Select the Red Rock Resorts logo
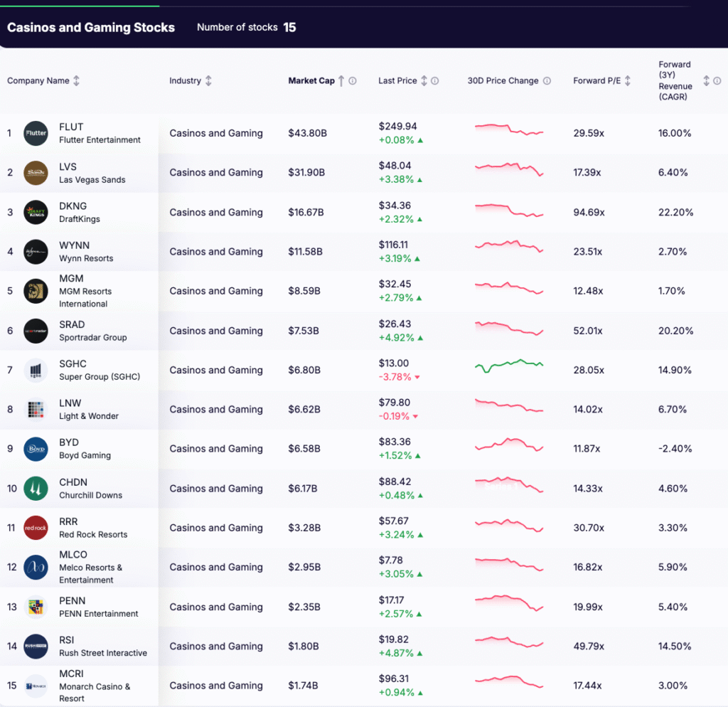The width and height of the screenshot is (728, 707). pos(35,528)
